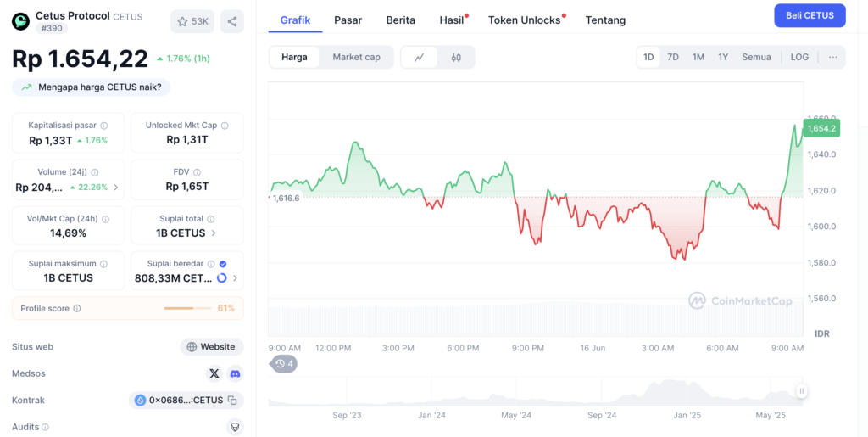Viewport: 868px width, 437px height.
Task: Click the Rp 1.654,22 price text
Action: 81,59
